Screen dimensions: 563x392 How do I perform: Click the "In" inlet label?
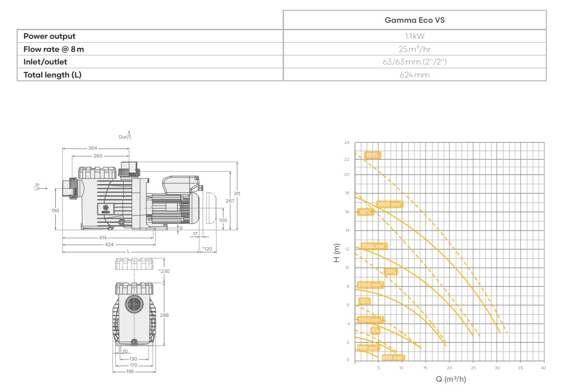coord(37,185)
